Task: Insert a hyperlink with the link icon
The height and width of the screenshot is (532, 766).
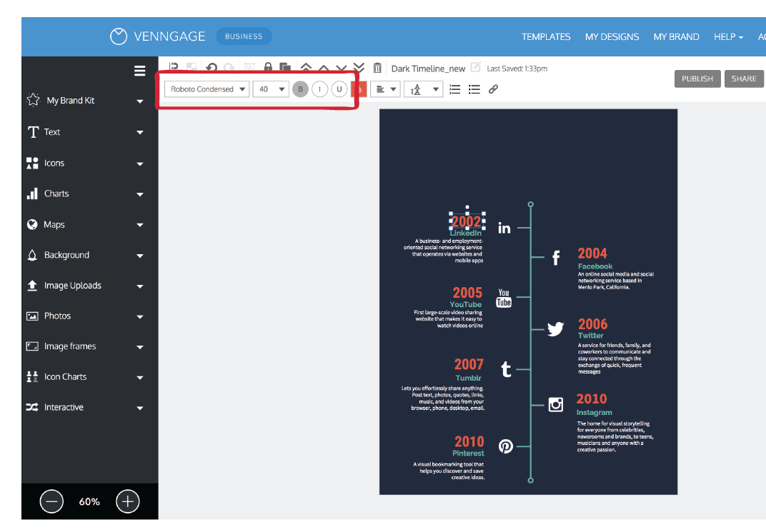Action: [x=493, y=89]
